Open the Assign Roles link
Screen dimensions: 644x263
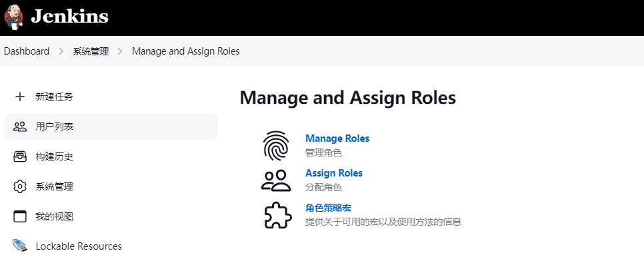coord(334,173)
